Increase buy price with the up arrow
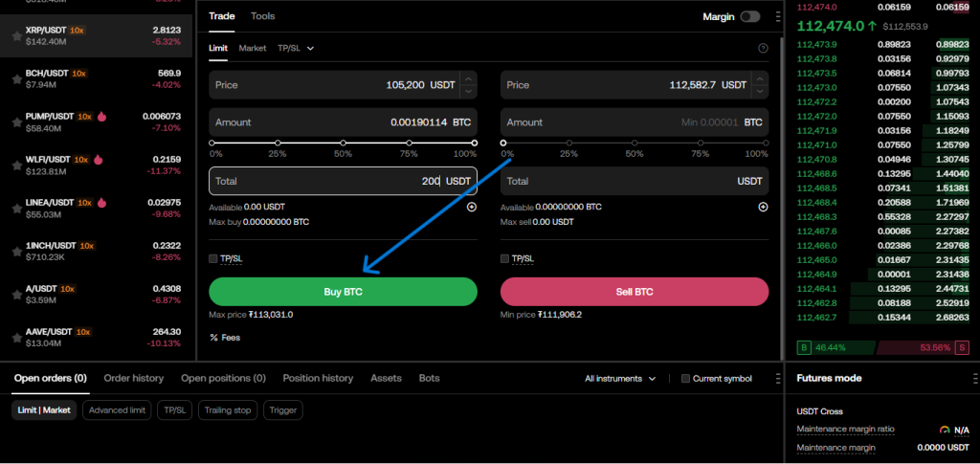980x464 pixels. pyautogui.click(x=468, y=79)
